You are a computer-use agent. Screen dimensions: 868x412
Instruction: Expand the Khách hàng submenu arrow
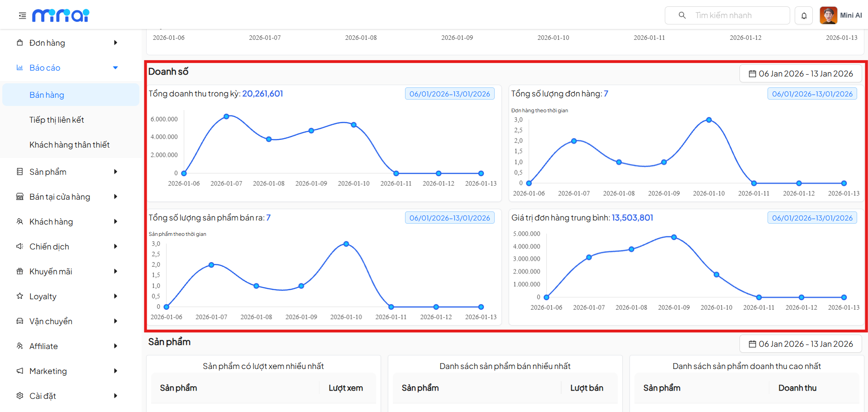115,222
